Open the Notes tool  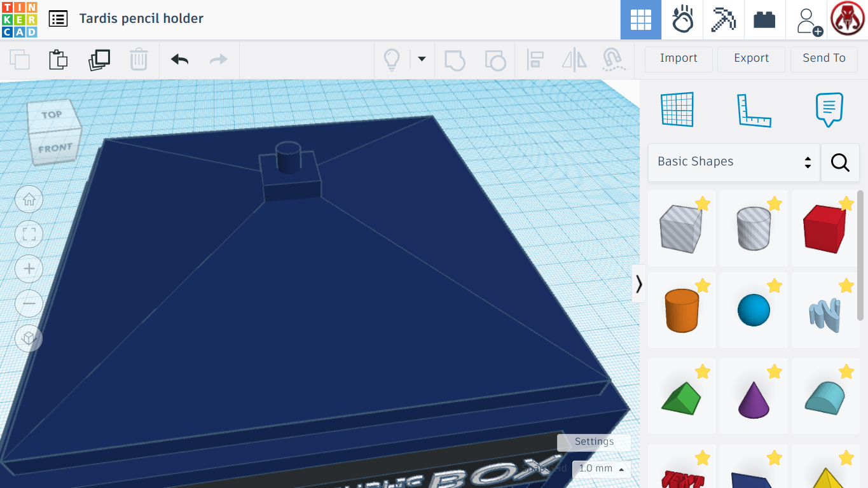(x=829, y=109)
